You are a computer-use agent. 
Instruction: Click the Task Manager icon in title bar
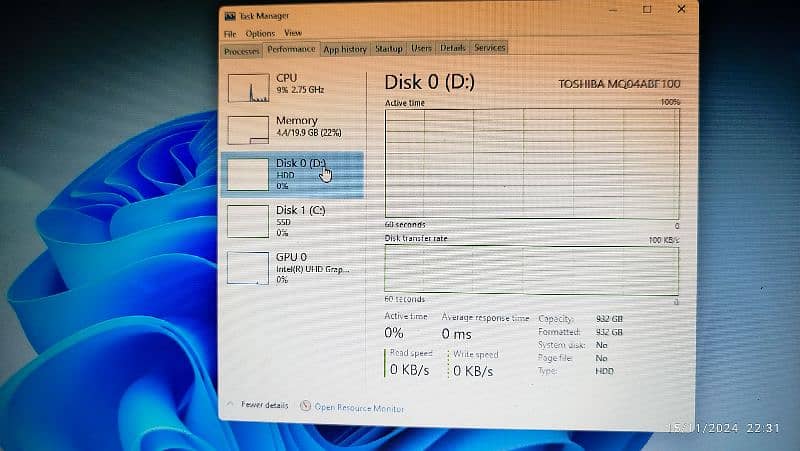(x=229, y=16)
